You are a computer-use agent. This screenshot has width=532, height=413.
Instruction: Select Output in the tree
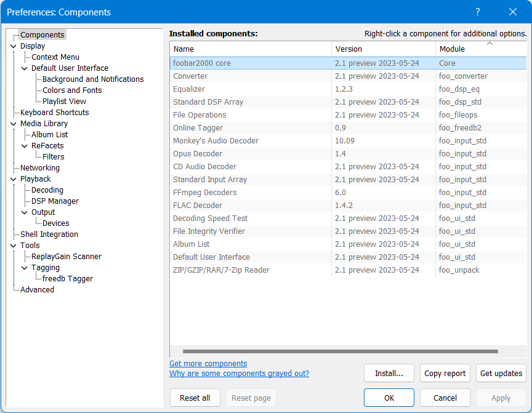point(43,212)
